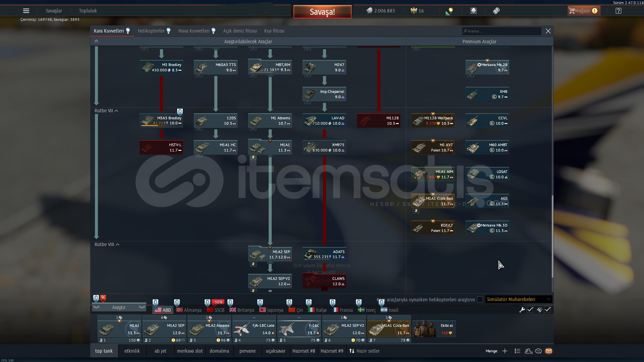
Task: Click the Golden Eagles currency icon
Action: pos(414,11)
